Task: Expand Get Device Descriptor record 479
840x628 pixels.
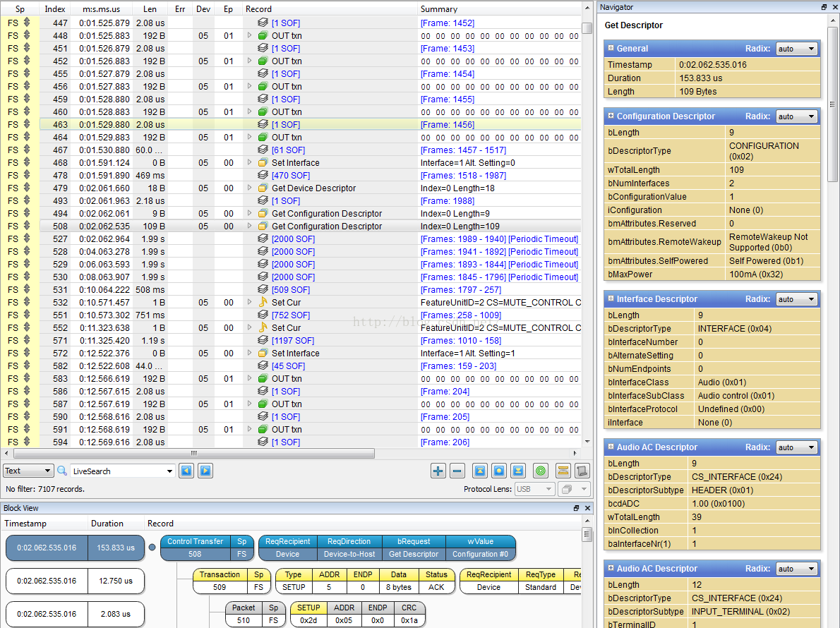Action: (x=250, y=188)
